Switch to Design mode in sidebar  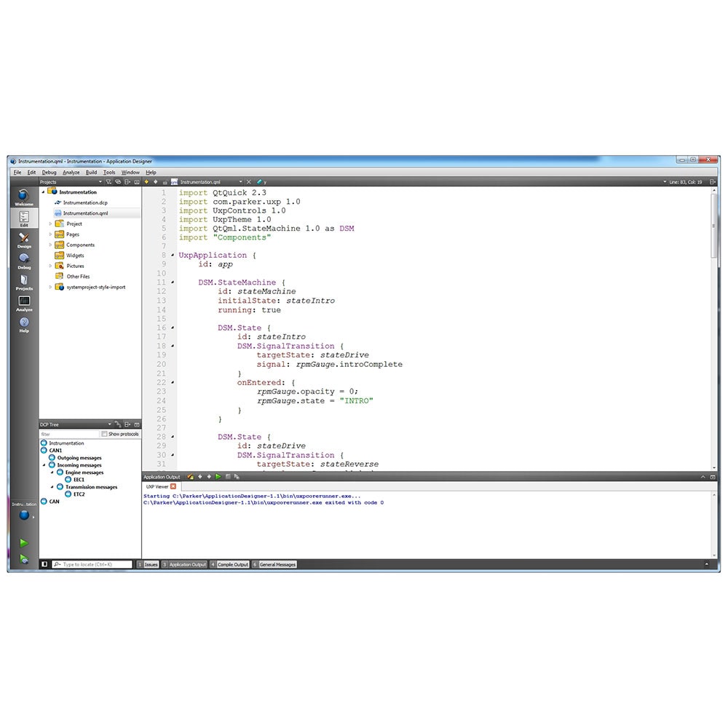point(24,240)
